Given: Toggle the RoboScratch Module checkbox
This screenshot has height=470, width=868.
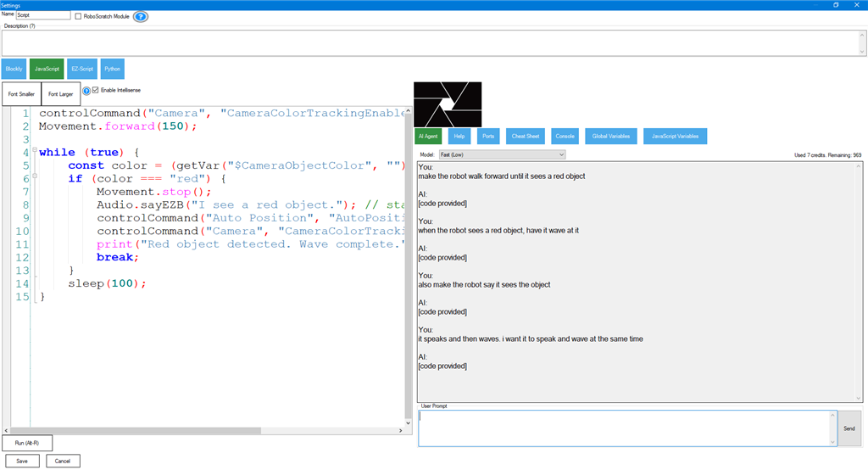Looking at the screenshot, I should (78, 17).
